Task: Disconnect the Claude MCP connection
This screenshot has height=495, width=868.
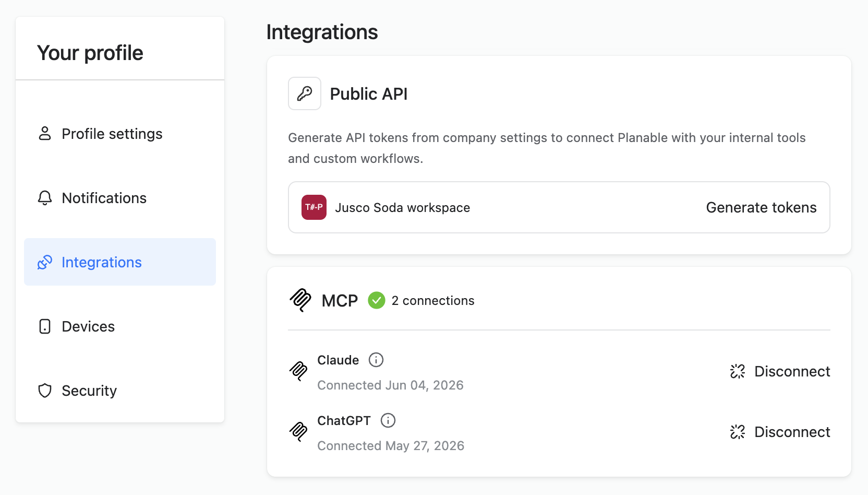Action: pyautogui.click(x=780, y=371)
